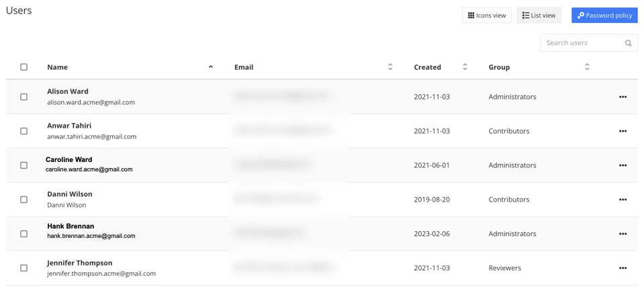Open actions menu for Caroline Ward
This screenshot has height=287, width=644.
pos(623,165)
